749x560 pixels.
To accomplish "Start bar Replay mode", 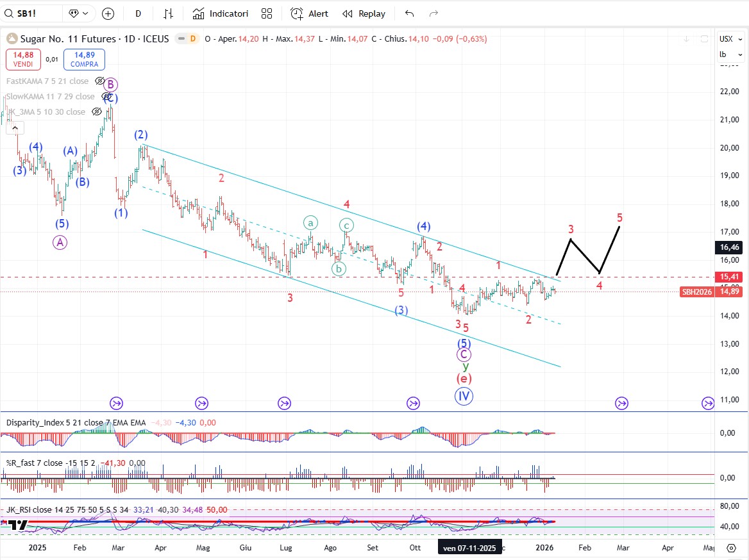I will pyautogui.click(x=364, y=13).
